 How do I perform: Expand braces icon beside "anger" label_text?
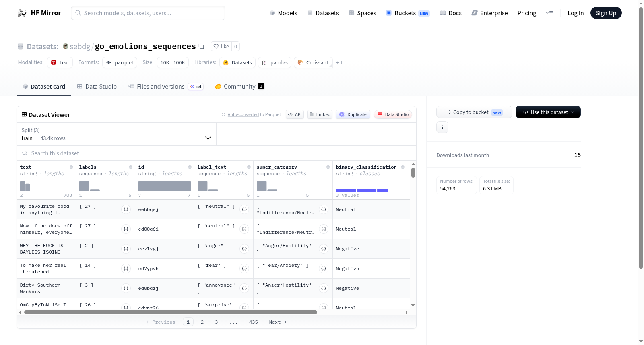[x=244, y=249]
